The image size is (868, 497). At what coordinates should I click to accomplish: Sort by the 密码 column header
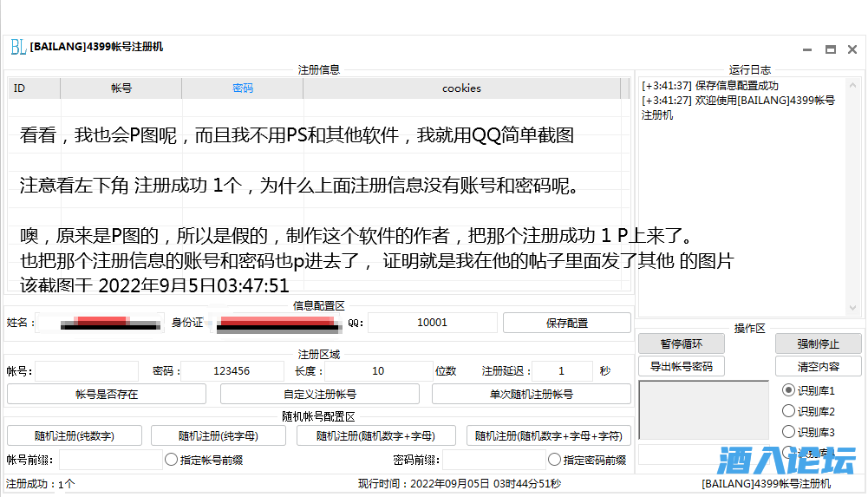pyautogui.click(x=243, y=88)
